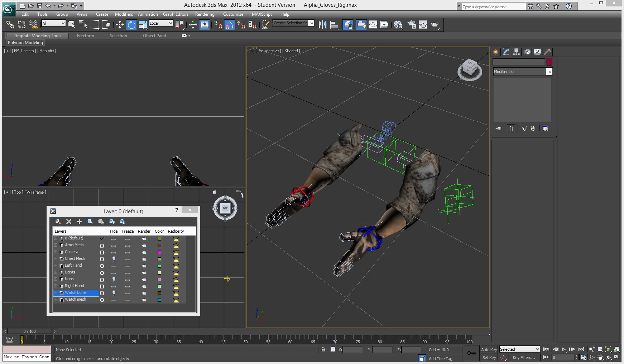
Task: Open the Rendering menu
Action: (205, 14)
